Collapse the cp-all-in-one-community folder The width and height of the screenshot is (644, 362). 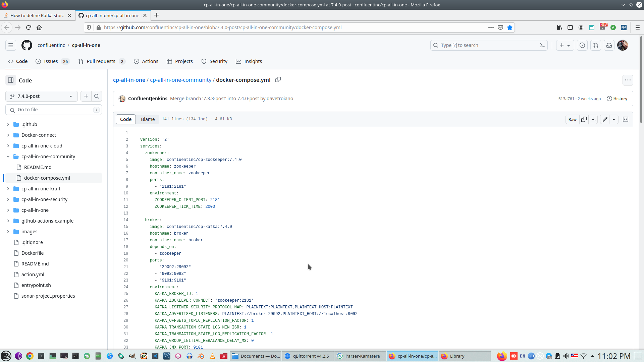click(8, 157)
